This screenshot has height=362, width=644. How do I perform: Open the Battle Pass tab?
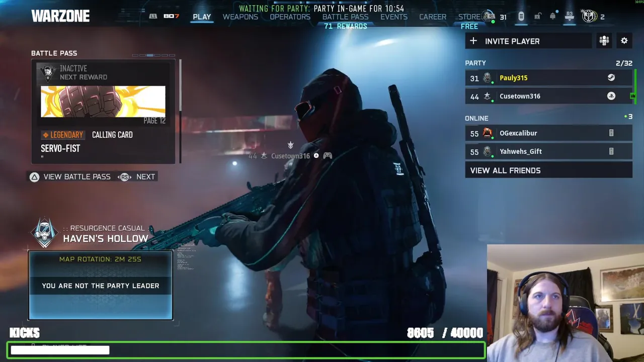coord(346,17)
